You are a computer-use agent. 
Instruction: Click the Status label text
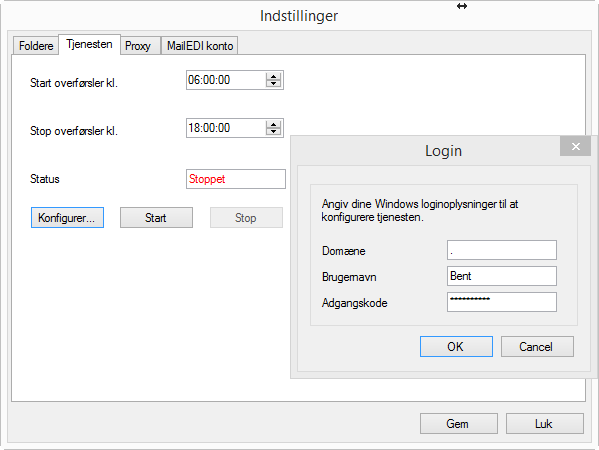tap(45, 179)
